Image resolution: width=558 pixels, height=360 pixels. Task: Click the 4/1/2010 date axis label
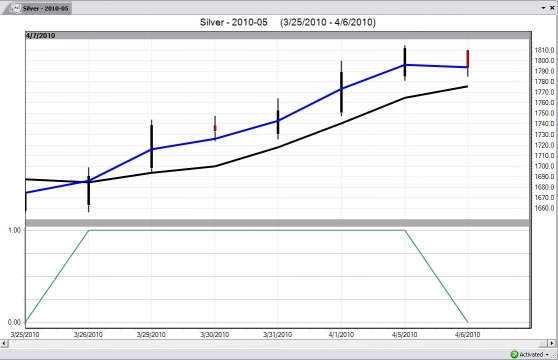pos(341,334)
